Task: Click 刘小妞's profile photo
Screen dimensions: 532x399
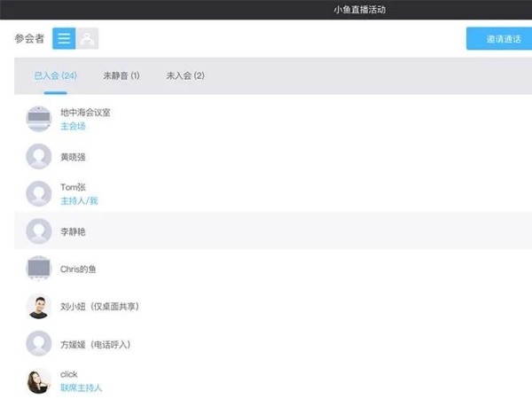Action: pos(39,306)
